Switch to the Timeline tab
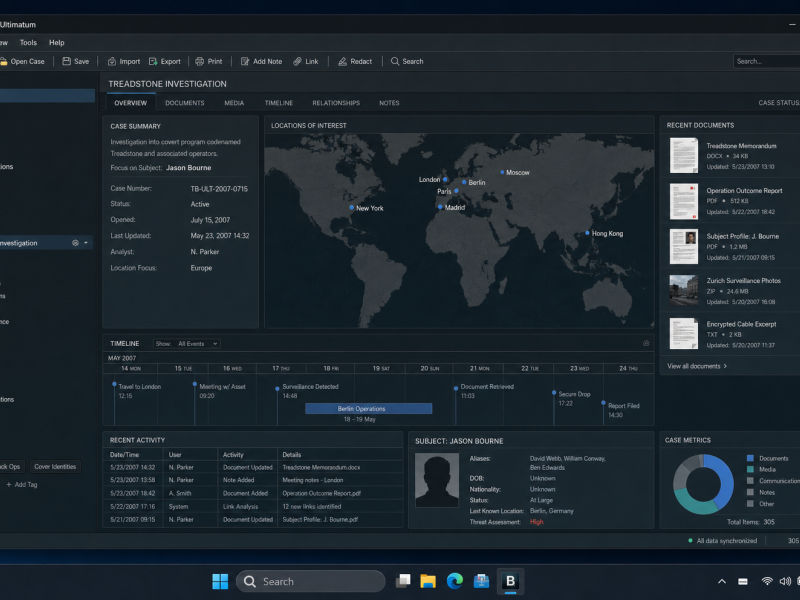Screen dimensions: 800x600 point(279,103)
